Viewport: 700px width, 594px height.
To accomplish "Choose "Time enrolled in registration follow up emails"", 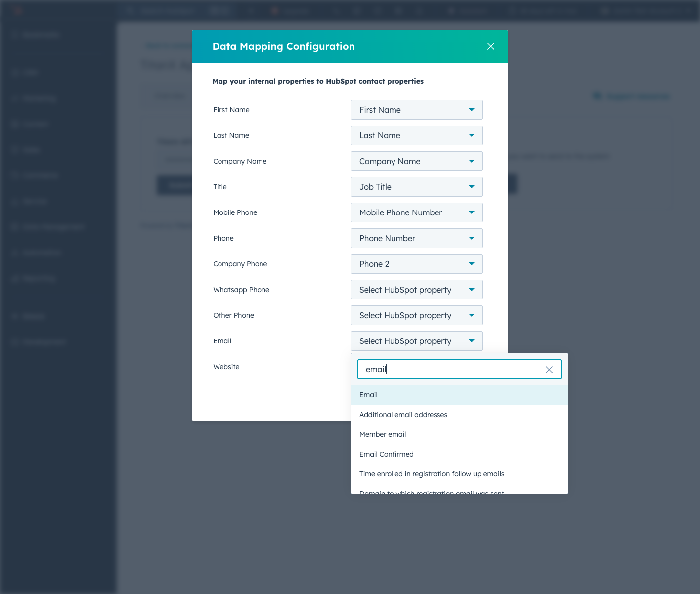I will click(459, 474).
